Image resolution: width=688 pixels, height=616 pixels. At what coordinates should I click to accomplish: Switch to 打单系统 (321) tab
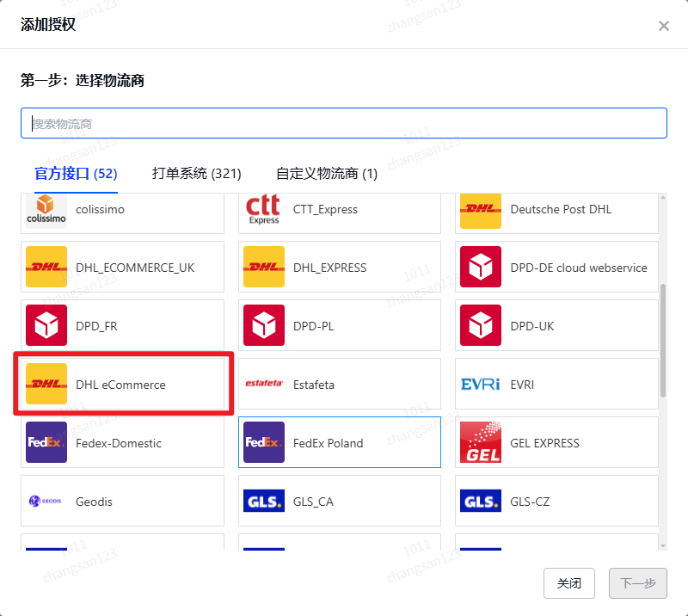click(197, 174)
